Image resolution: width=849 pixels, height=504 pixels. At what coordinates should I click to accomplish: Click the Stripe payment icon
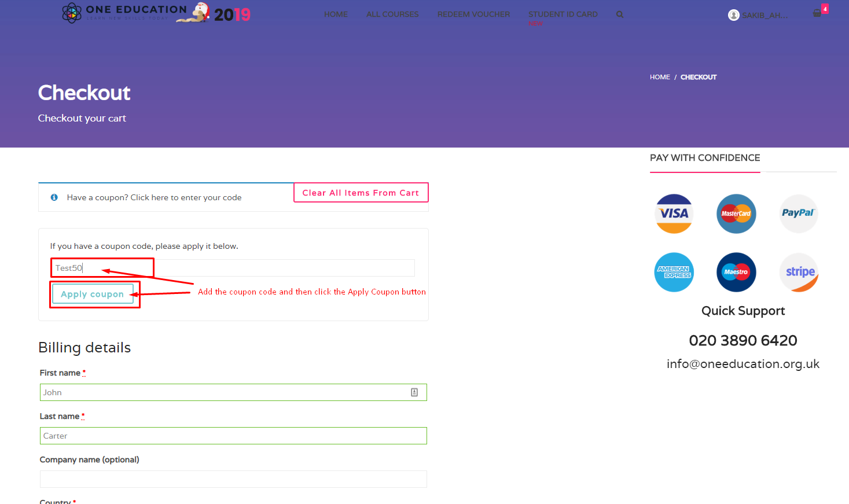pos(799,272)
